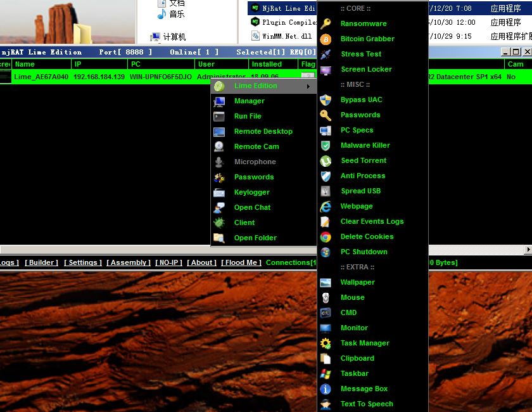This screenshot has height=412, width=532.
Task: Click the Webpage Internet Explorer icon
Action: [x=326, y=207]
